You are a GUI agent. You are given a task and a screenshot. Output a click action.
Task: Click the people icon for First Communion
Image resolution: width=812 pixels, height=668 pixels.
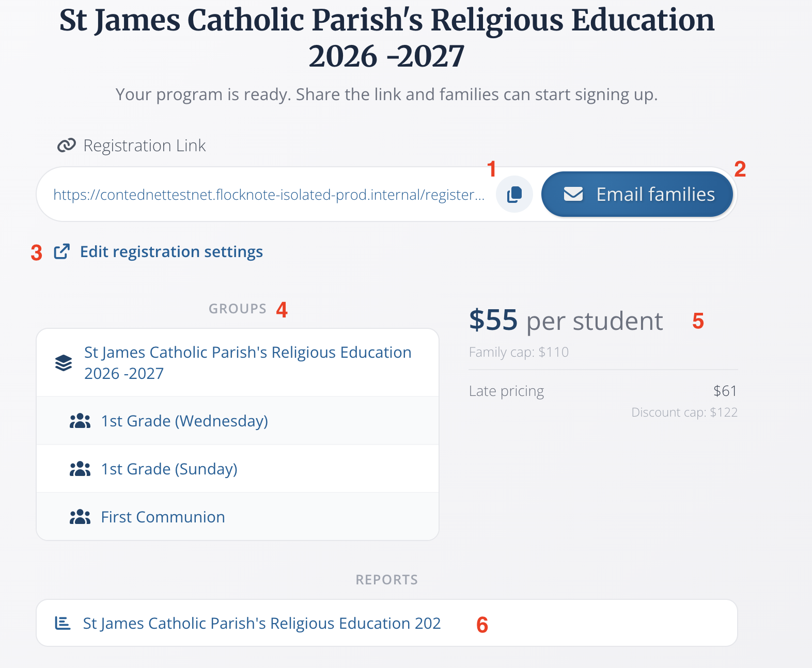click(80, 517)
